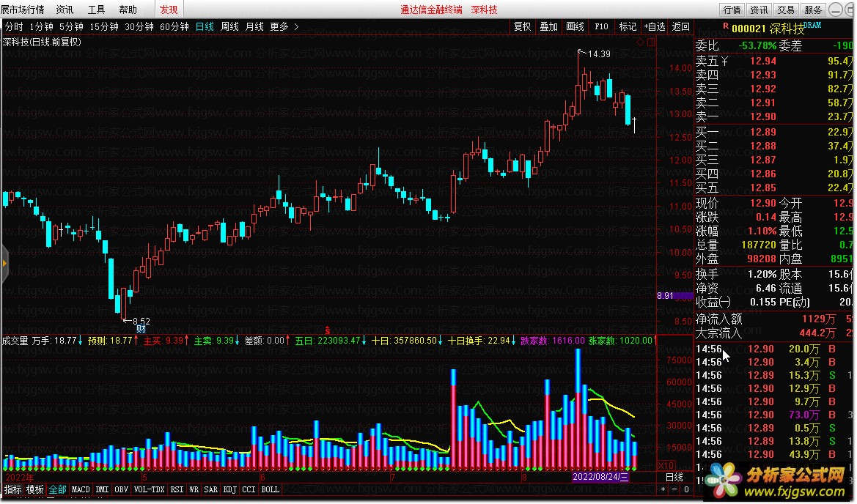The width and height of the screenshot is (857, 504).
Task: Select the 日线 period
Action: pyautogui.click(x=205, y=26)
